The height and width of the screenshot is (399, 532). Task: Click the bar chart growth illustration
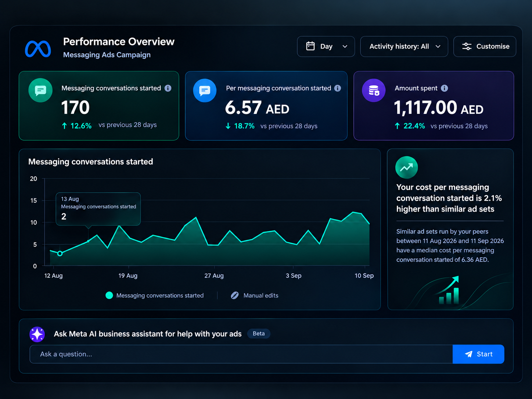449,290
